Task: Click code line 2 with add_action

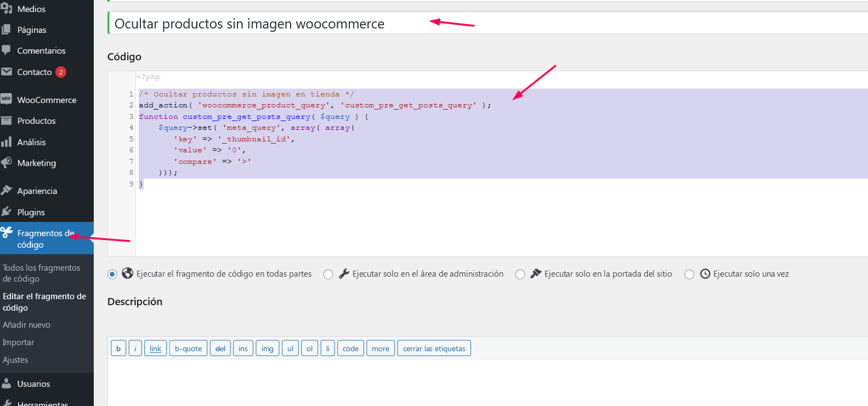Action: coord(315,105)
